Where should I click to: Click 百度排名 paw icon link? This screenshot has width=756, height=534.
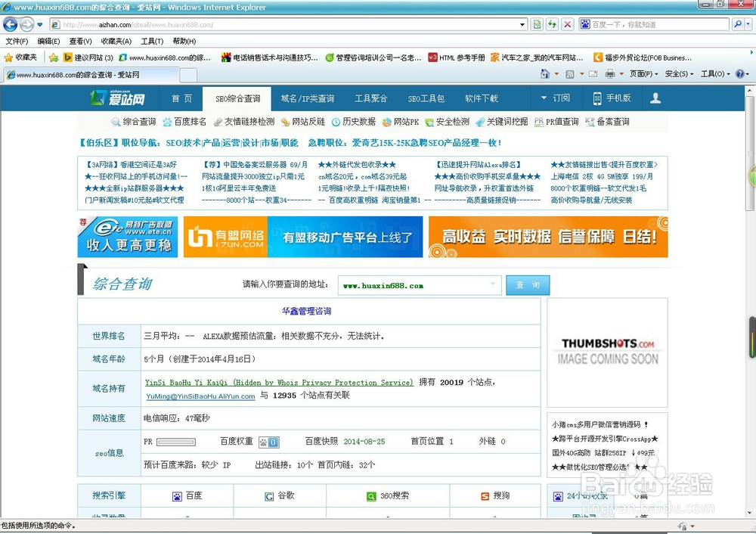pyautogui.click(x=184, y=122)
